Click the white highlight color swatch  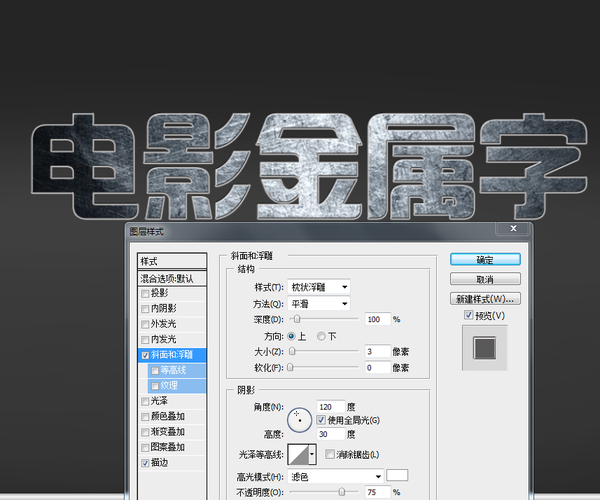(x=398, y=475)
